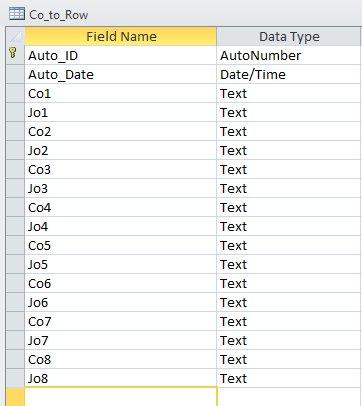Image resolution: width=362 pixels, height=406 pixels.
Task: Select the Auto_Date field name cell
Action: [121, 74]
